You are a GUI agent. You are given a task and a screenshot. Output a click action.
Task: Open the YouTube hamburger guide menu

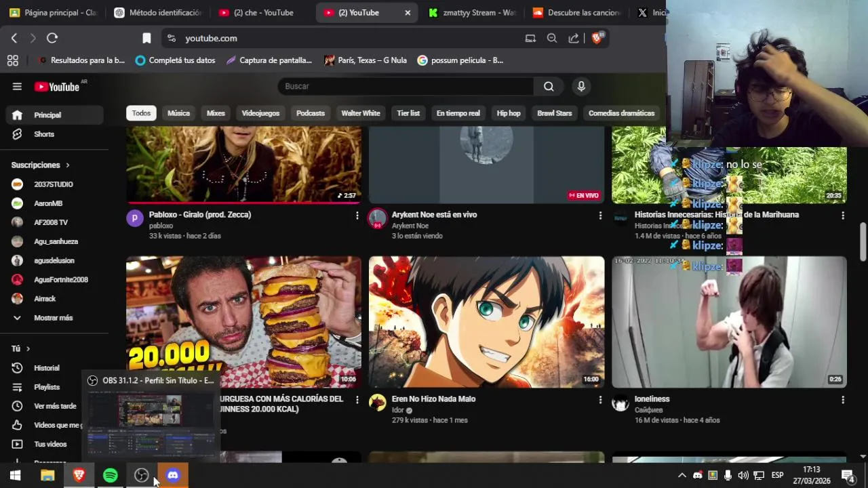pos(17,86)
